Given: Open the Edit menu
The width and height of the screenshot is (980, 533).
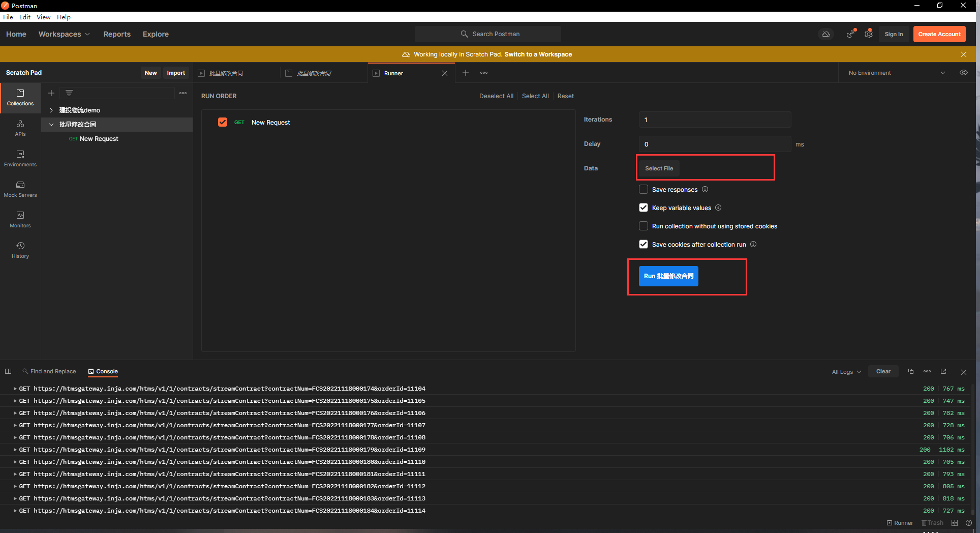Looking at the screenshot, I should click(25, 17).
